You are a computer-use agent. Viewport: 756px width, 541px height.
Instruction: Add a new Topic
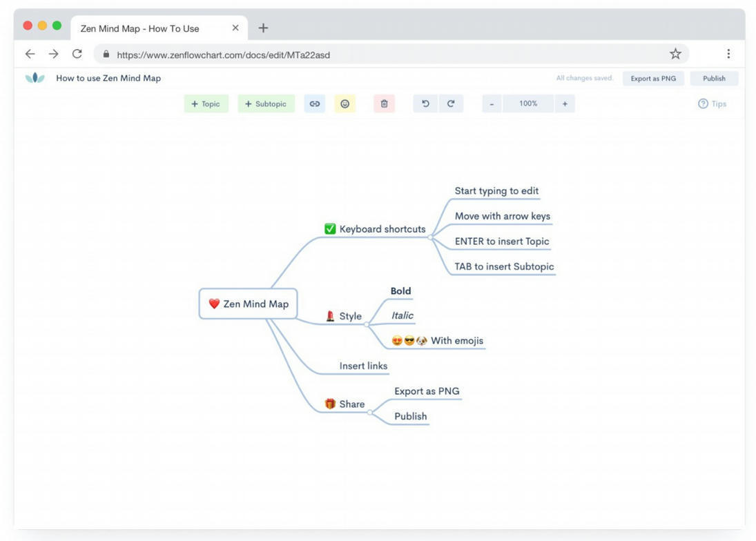pyautogui.click(x=206, y=104)
